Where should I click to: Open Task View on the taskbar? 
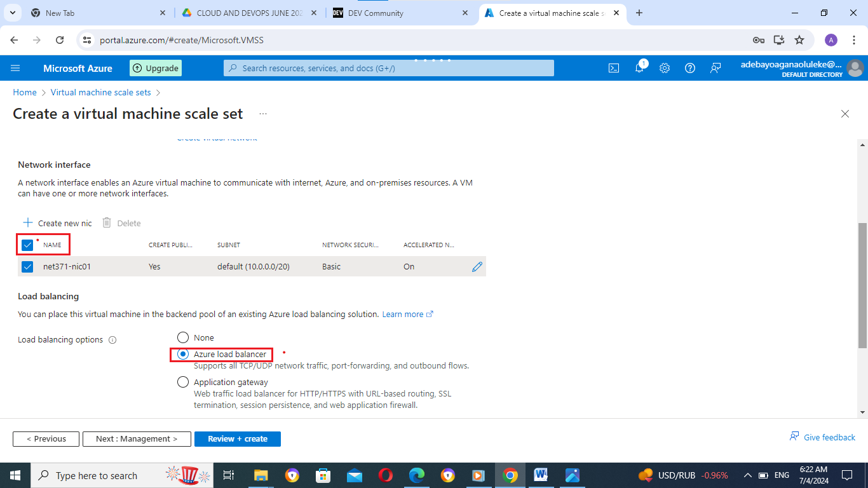tap(229, 475)
